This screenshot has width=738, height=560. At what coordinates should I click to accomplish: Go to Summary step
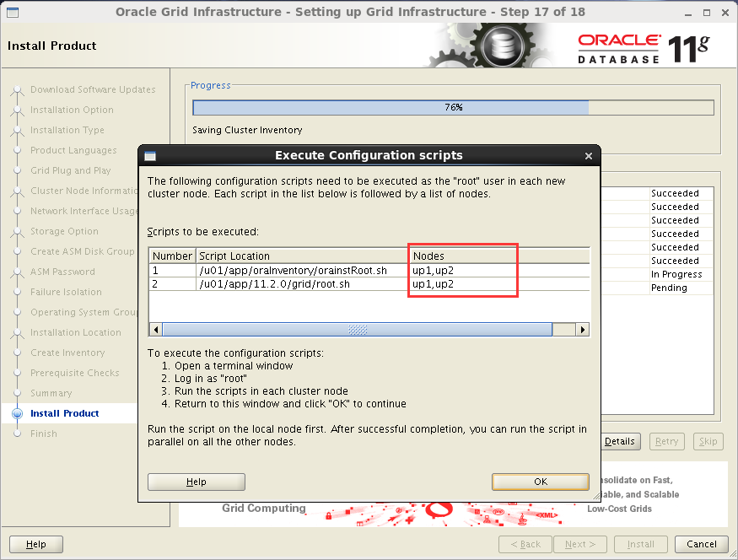(51, 393)
